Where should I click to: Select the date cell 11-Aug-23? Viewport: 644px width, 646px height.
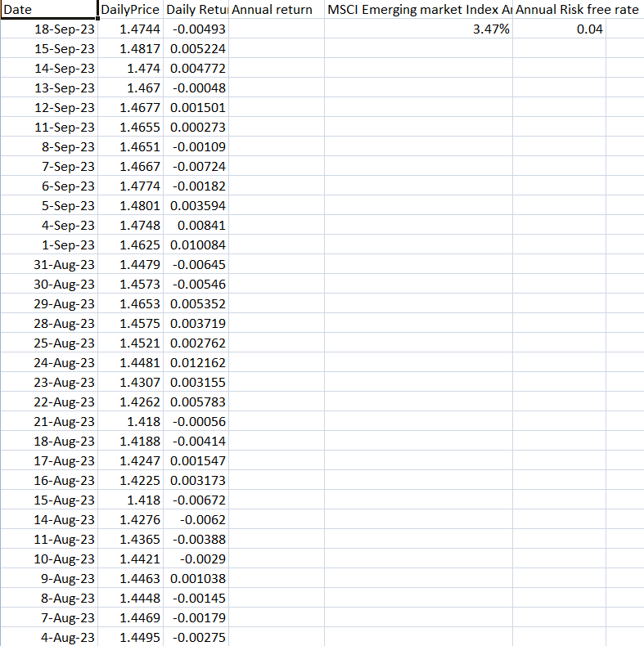(48, 540)
